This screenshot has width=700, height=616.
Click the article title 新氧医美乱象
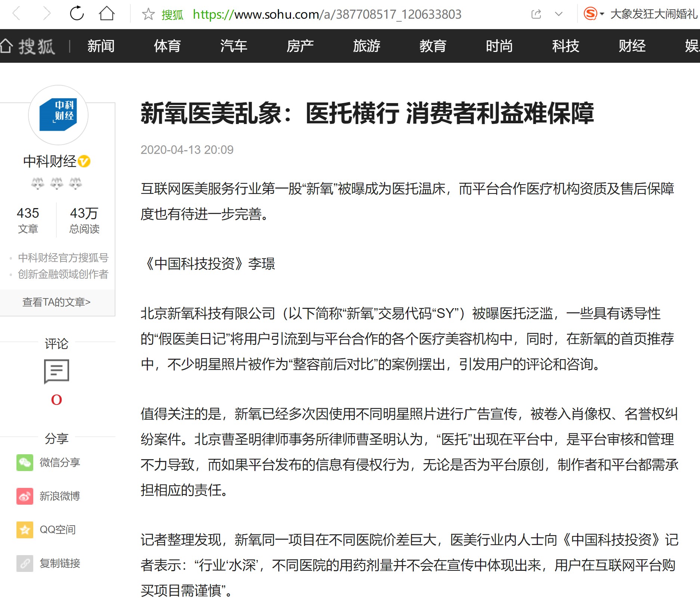click(x=367, y=113)
